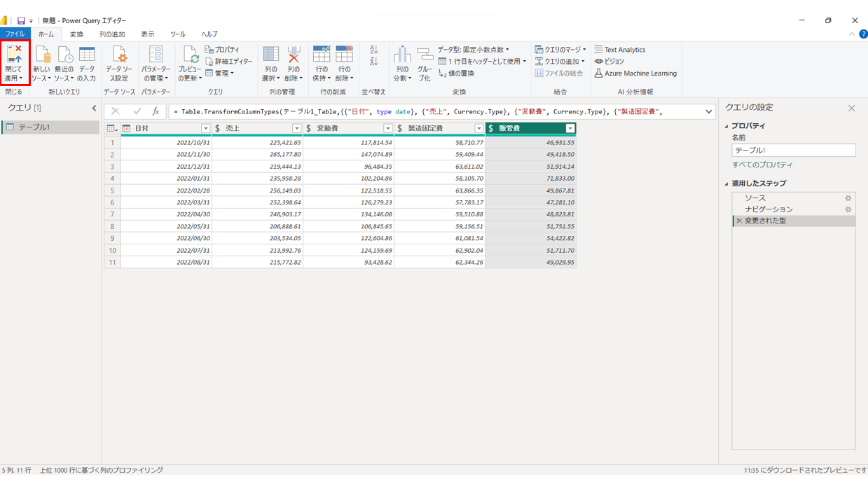Select the ナビゲーション applied step
Image resolution: width=868 pixels, height=486 pixels.
tap(794, 210)
